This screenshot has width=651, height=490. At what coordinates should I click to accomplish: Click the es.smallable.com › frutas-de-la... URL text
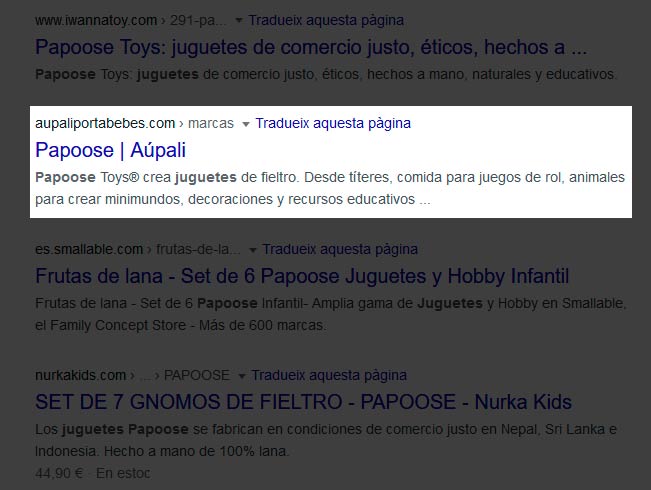138,249
